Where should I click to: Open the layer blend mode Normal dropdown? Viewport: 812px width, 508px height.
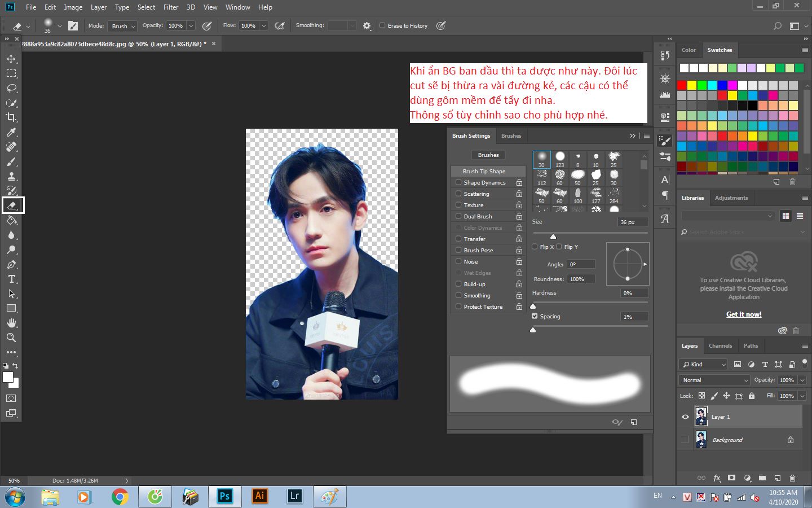pyautogui.click(x=714, y=380)
